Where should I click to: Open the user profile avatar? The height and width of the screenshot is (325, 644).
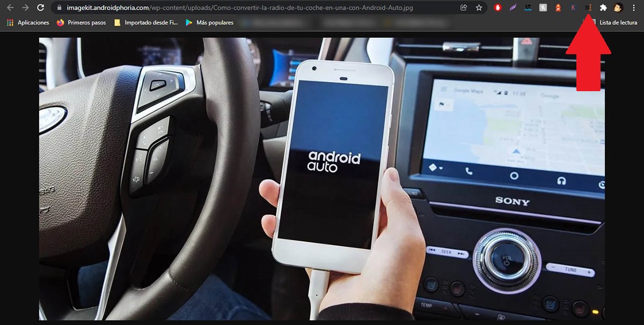pos(618,8)
